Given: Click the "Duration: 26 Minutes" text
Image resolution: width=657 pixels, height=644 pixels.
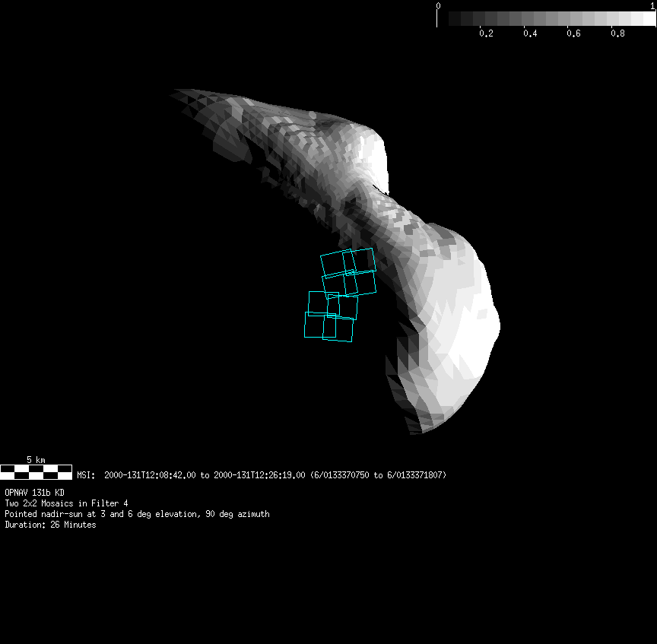Looking at the screenshot, I should (50, 525).
